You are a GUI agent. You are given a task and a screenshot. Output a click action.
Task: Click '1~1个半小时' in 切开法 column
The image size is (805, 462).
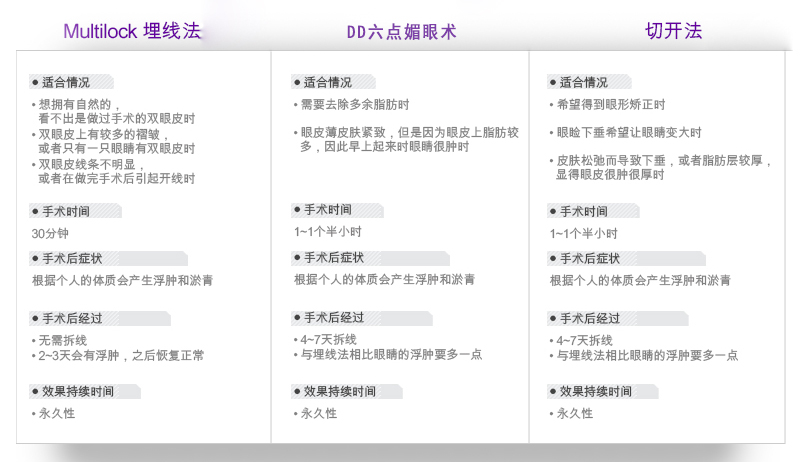pos(584,234)
